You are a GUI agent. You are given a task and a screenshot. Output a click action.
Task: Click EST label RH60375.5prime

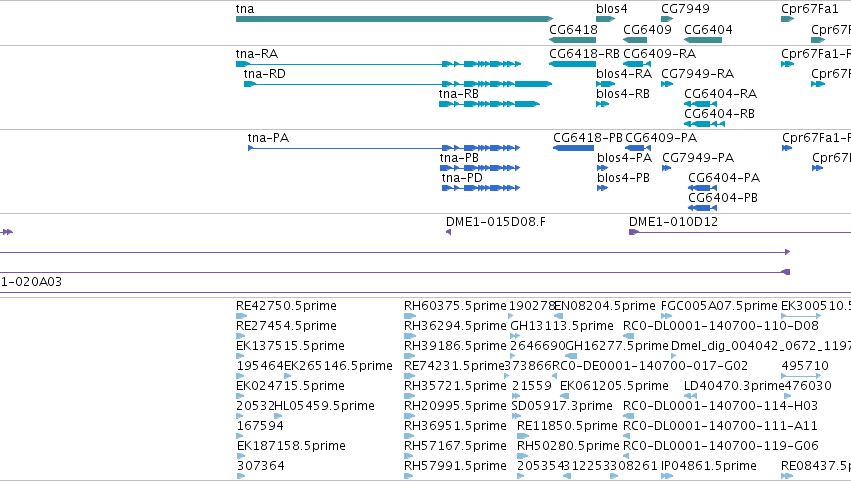455,306
